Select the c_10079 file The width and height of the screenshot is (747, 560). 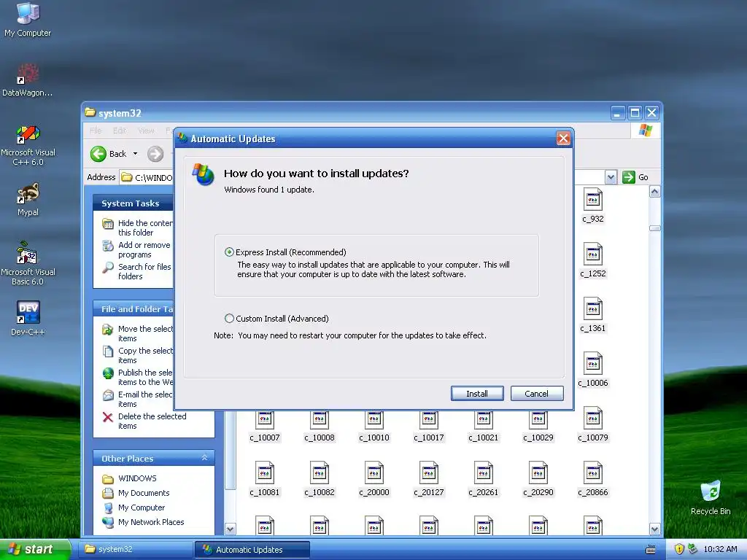pyautogui.click(x=592, y=426)
